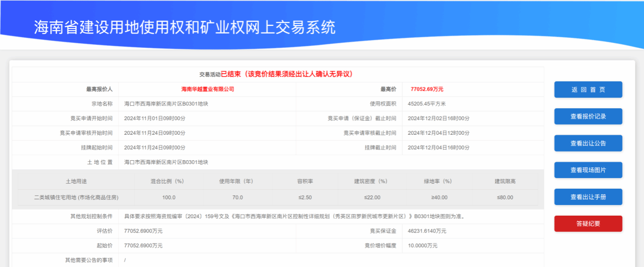Click the 竞买保证金 value 46231.6140万元

[427, 231]
